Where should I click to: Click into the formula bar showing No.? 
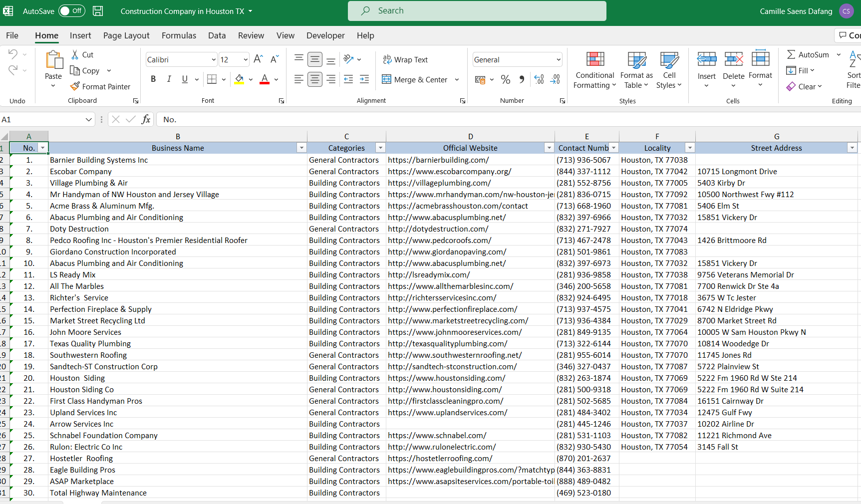click(x=509, y=119)
